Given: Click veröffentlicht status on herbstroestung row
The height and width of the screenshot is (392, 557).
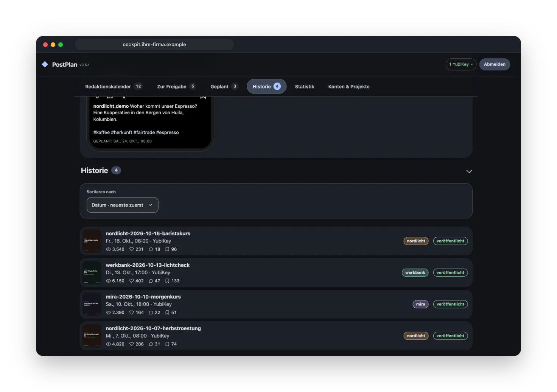Looking at the screenshot, I should (x=450, y=336).
